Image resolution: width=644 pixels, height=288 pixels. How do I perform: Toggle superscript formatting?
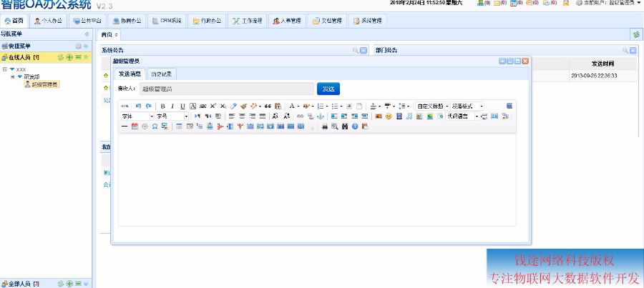[213, 106]
